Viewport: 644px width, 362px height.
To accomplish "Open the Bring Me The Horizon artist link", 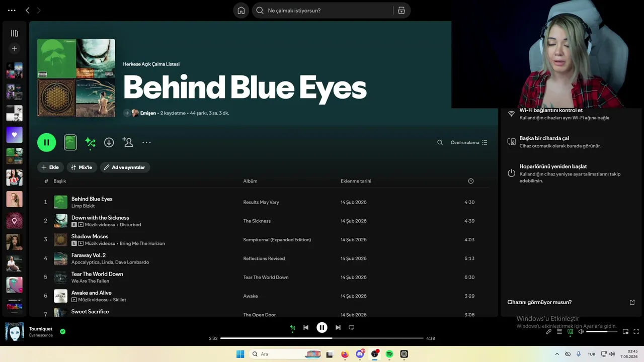I will (142, 243).
